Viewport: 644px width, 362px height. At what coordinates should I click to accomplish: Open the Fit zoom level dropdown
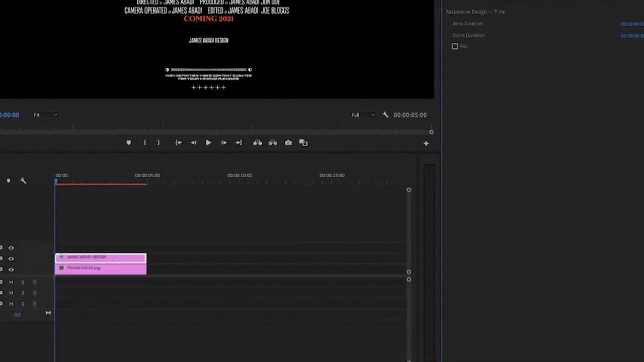[x=45, y=115]
